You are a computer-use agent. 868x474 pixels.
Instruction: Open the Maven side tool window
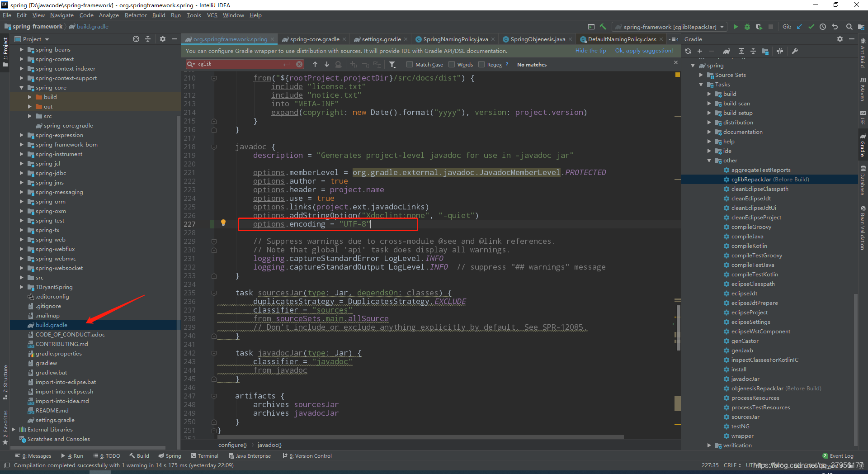pyautogui.click(x=863, y=89)
